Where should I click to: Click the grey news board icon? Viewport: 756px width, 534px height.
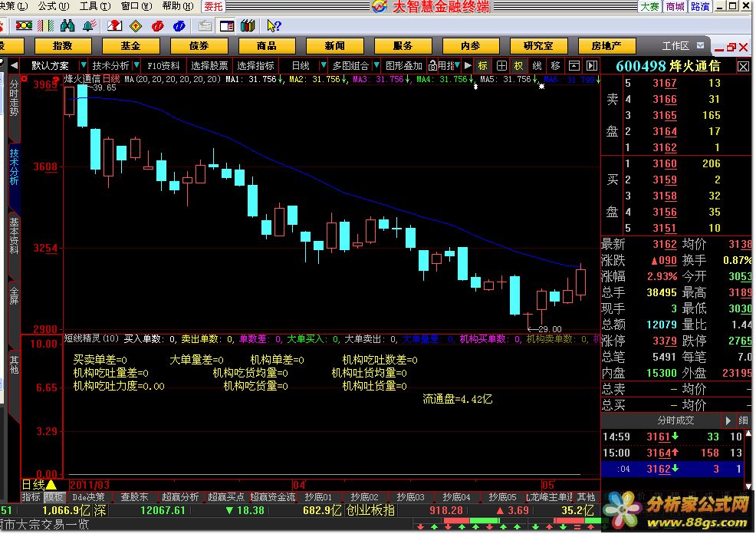coord(205,25)
